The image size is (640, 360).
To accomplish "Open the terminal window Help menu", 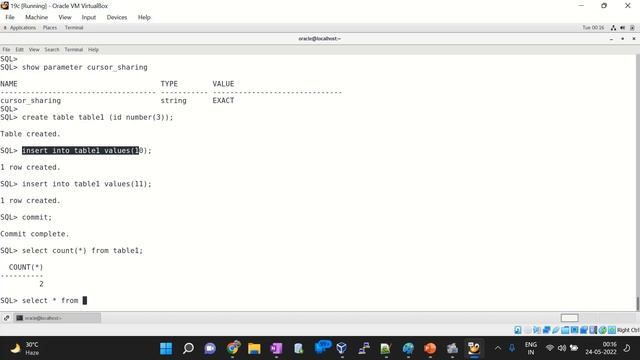I will pos(93,49).
